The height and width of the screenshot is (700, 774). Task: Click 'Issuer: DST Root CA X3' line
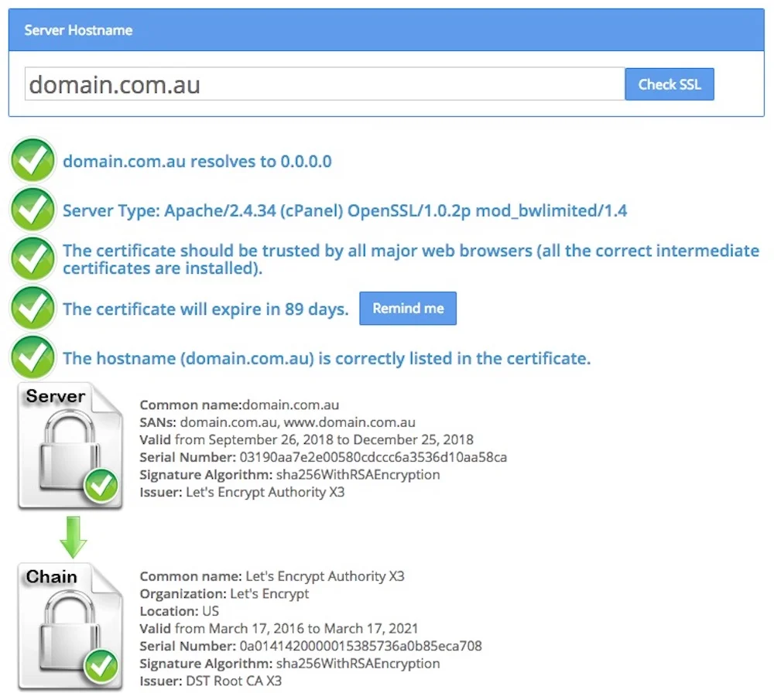click(211, 681)
